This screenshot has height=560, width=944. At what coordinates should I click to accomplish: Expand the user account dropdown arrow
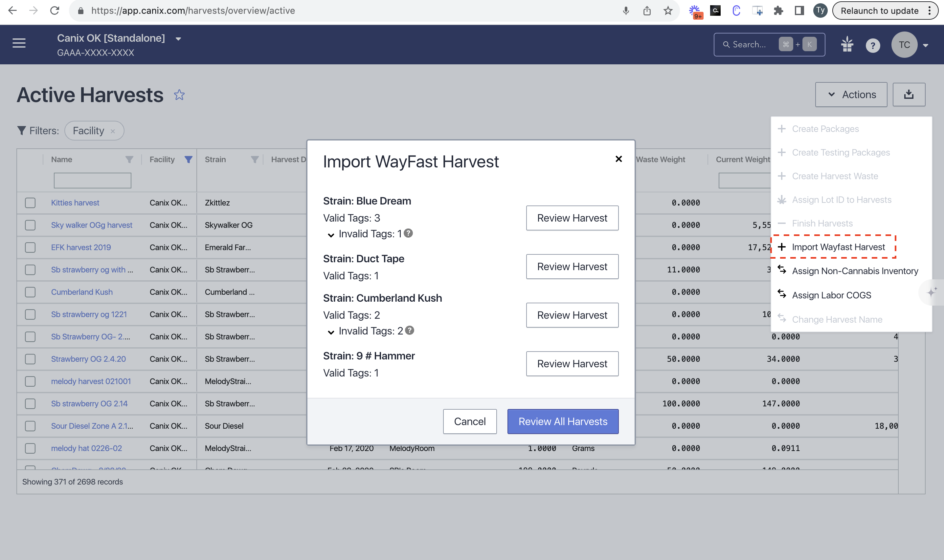click(x=926, y=45)
